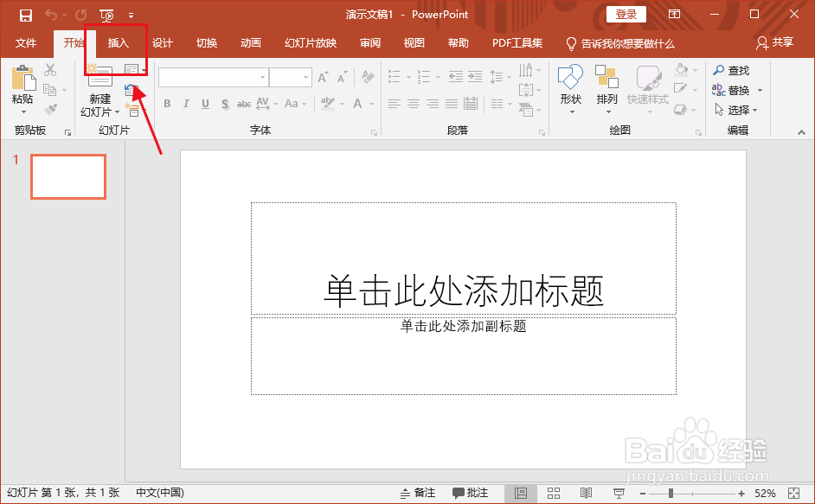Open the 设计 (Design) ribbon tab
The image size is (815, 504).
pos(163,43)
